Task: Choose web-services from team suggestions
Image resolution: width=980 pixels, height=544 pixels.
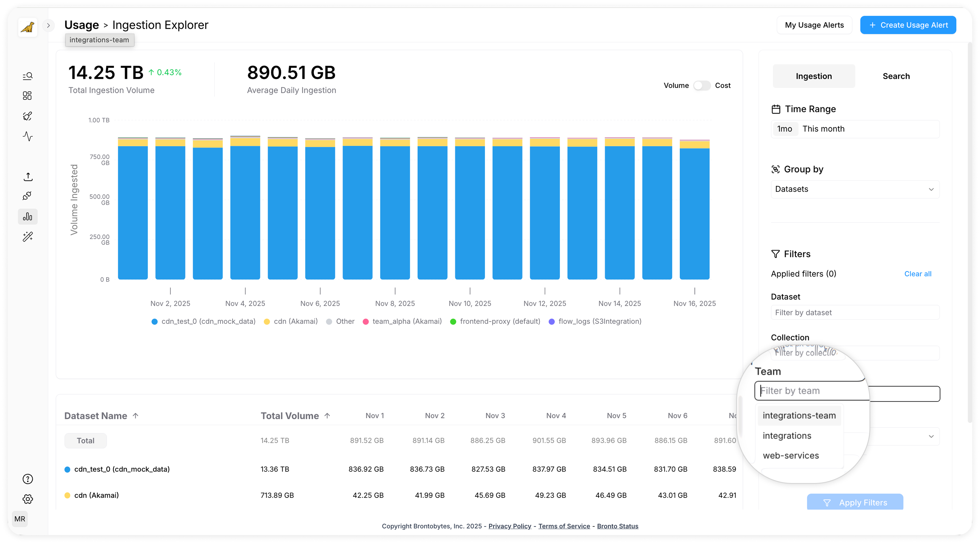Action: click(791, 455)
